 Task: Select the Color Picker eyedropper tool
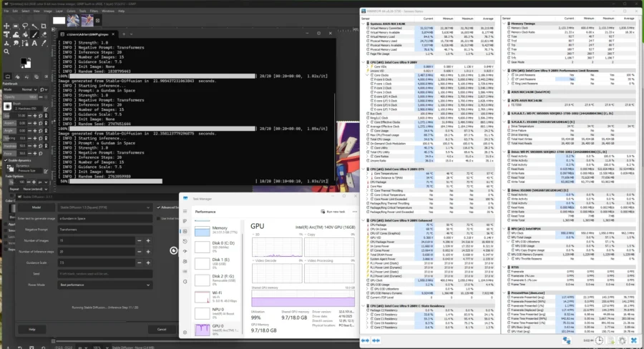pos(44,43)
